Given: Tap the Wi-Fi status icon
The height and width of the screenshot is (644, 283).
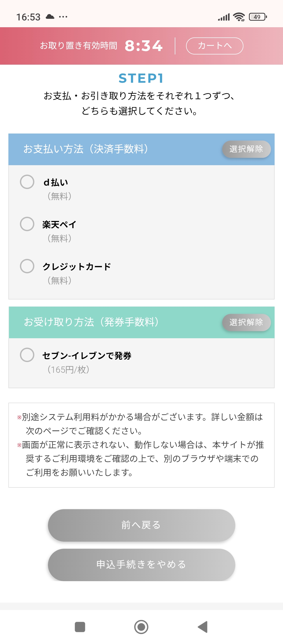Looking at the screenshot, I should [x=239, y=17].
